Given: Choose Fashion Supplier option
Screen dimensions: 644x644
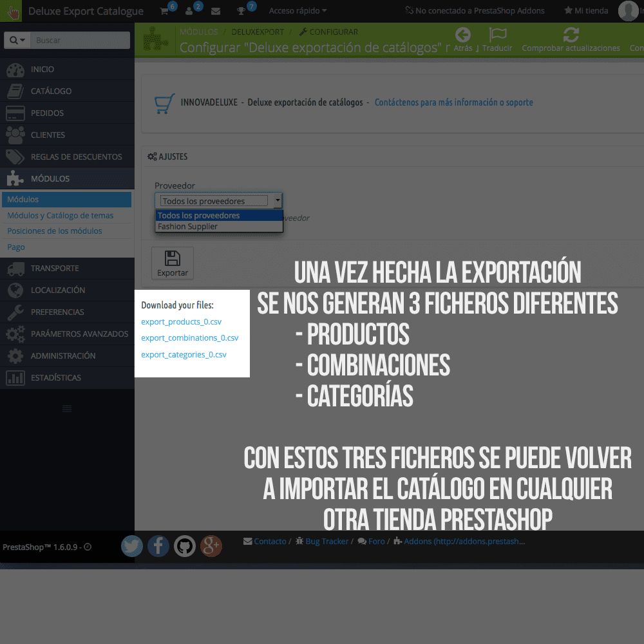Looking at the screenshot, I should [x=219, y=226].
